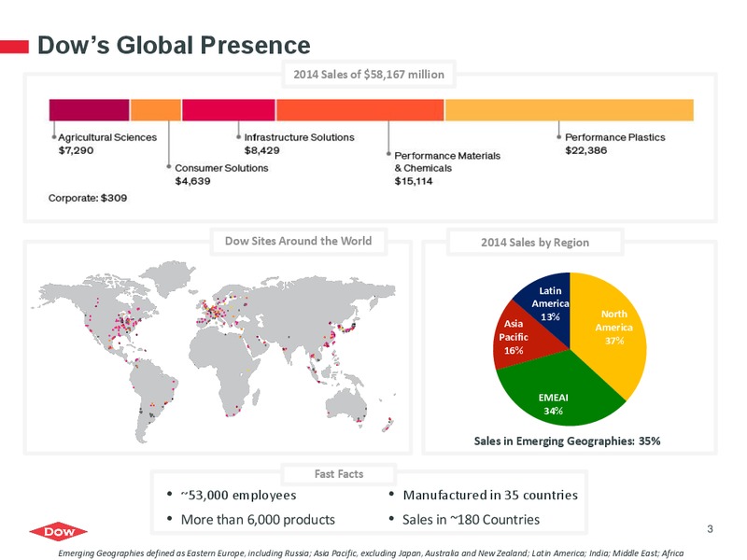
Task: Click "2014 Sales of $58,167 million" heading
Action: click(369, 75)
